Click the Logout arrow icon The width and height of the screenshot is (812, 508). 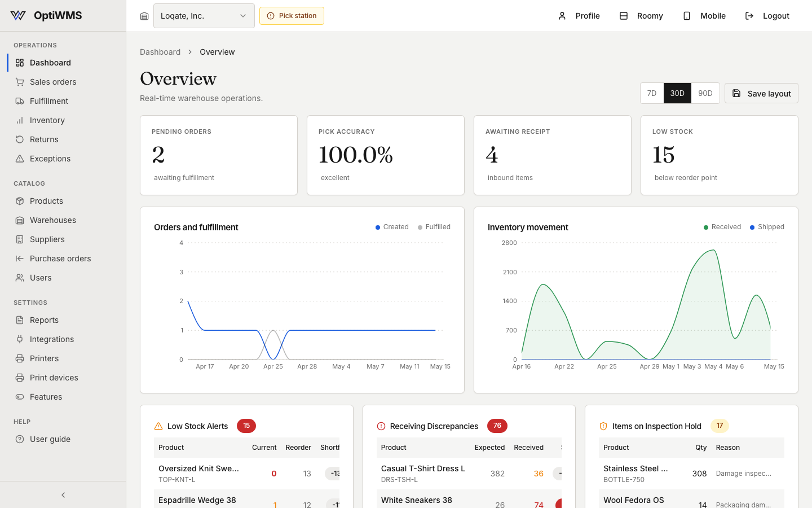[x=749, y=16]
